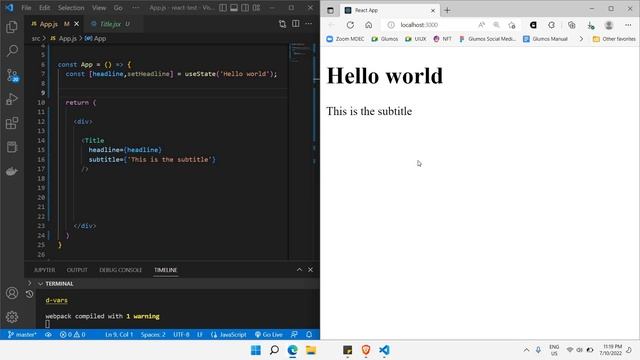Click the App symbol breadcrumb
This screenshot has width=640, height=360.
(100, 38)
